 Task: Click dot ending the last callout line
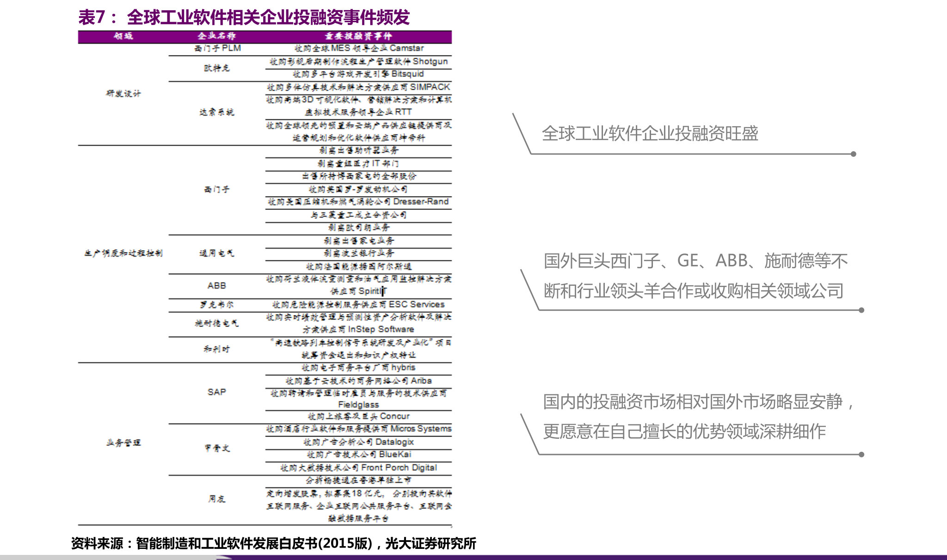tap(861, 455)
